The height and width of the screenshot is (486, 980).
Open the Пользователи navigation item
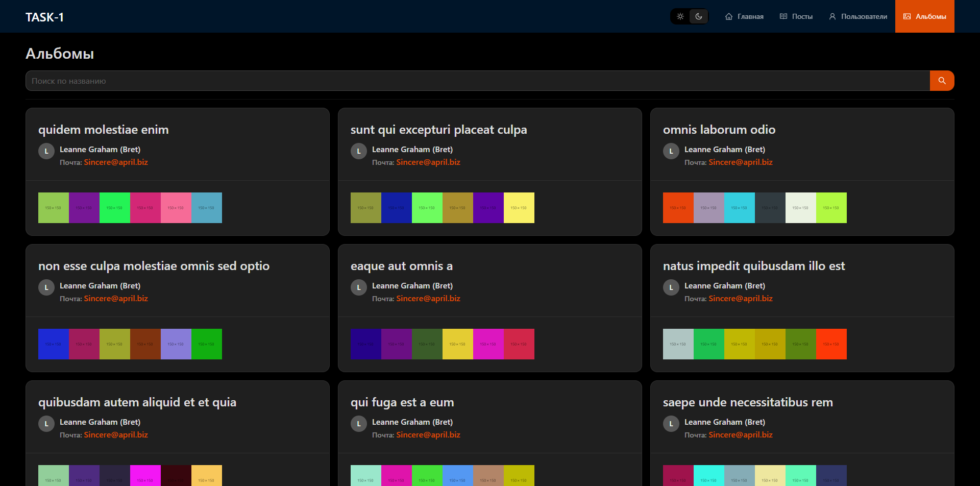858,16
